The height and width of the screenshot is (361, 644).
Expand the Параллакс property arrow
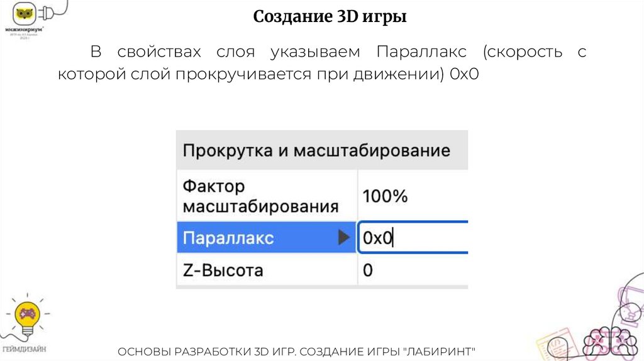343,237
